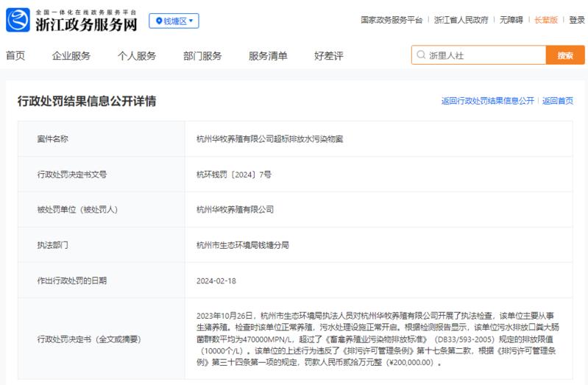Select 个人服务 in the navigation bar

136,56
